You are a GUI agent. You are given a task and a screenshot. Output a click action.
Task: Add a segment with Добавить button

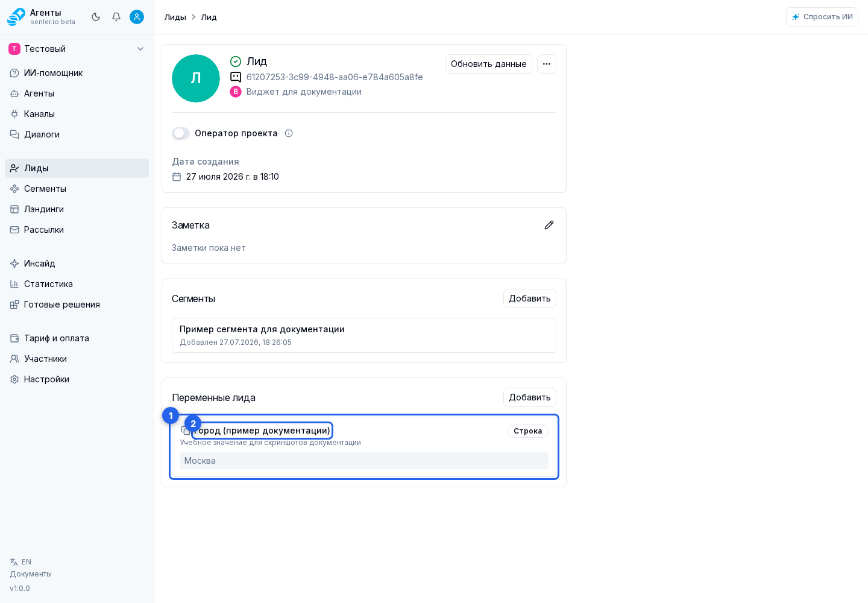coord(530,298)
